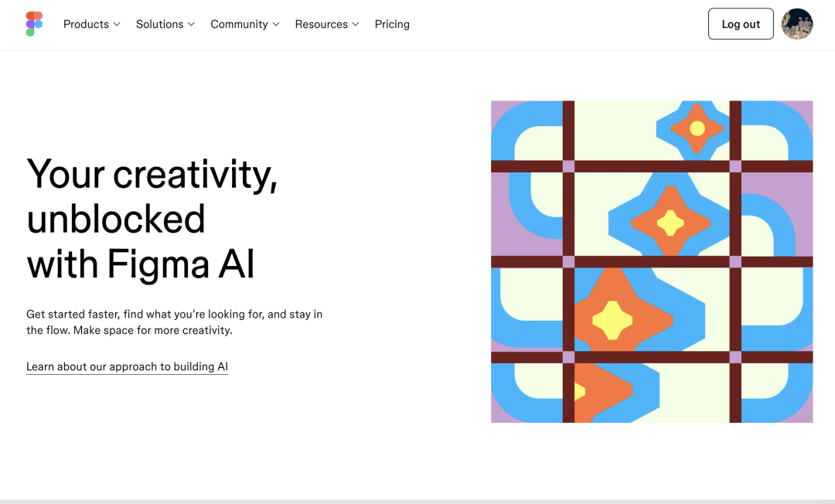Click the chevron beside Solutions

(x=191, y=25)
